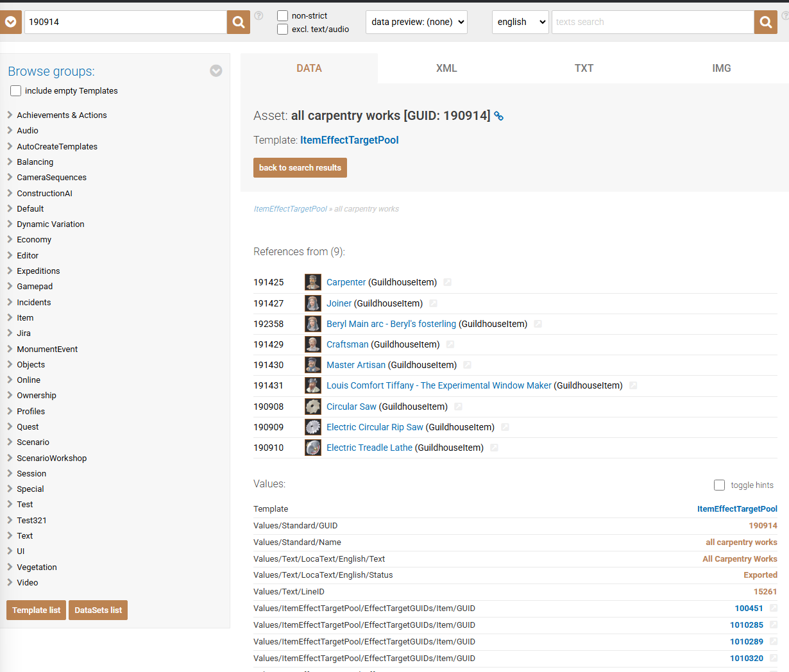Open the Carpenter external link icon
This screenshot has width=789, height=672.
(448, 282)
